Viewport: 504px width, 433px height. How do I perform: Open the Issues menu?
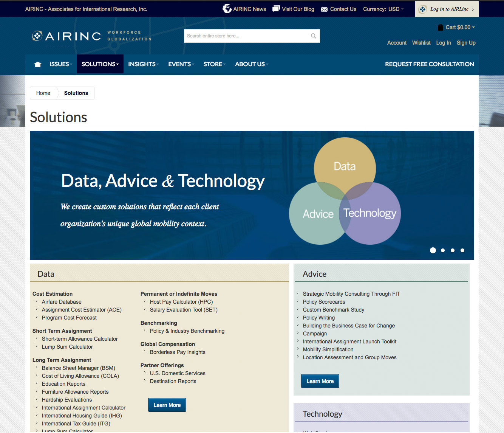click(60, 64)
